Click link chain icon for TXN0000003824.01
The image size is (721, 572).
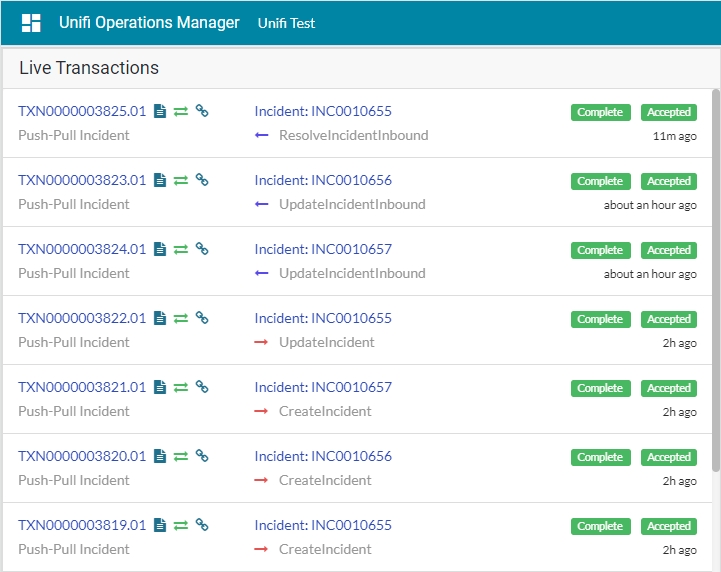[202, 250]
